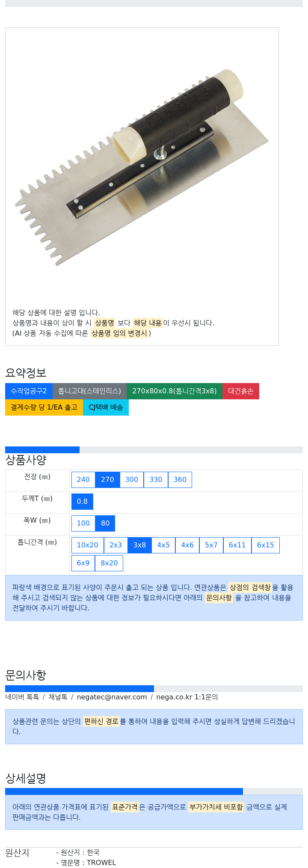Select the 300 length option
The height and width of the screenshot is (868, 308).
click(x=132, y=480)
